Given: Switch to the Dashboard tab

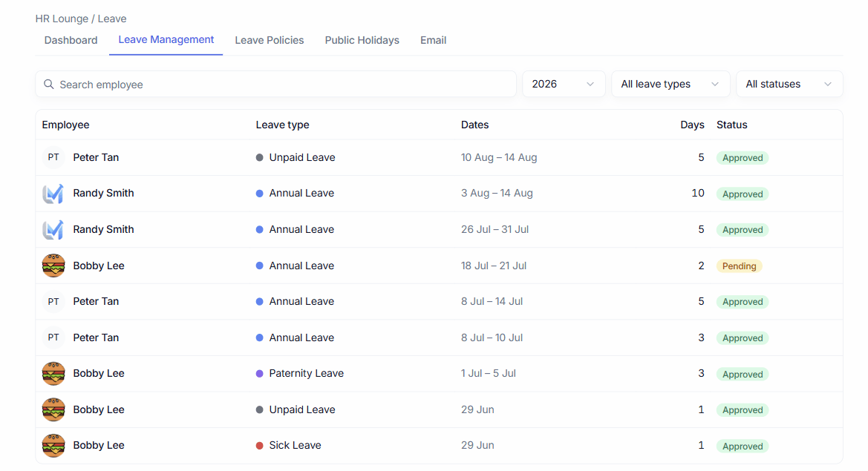Looking at the screenshot, I should pos(71,40).
